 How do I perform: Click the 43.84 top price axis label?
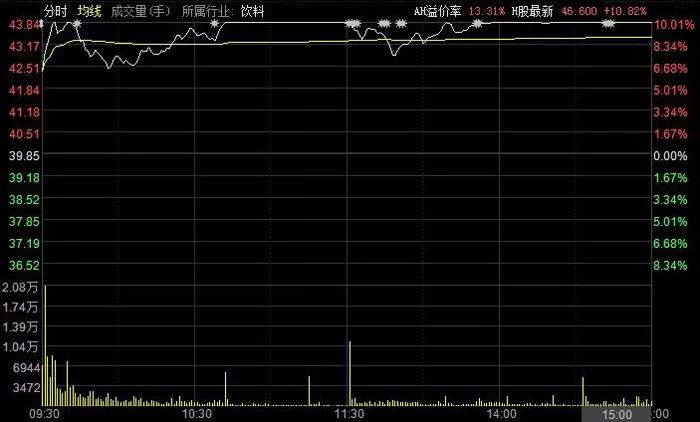20,24
